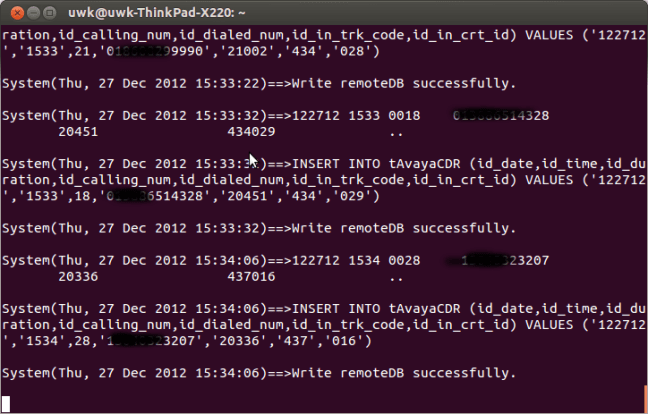The height and width of the screenshot is (414, 648).
Task: Close the terminal window
Action: pos(17,13)
